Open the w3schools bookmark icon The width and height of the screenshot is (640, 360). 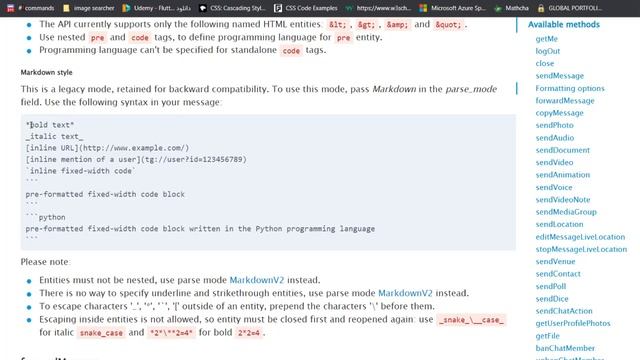coord(349,8)
